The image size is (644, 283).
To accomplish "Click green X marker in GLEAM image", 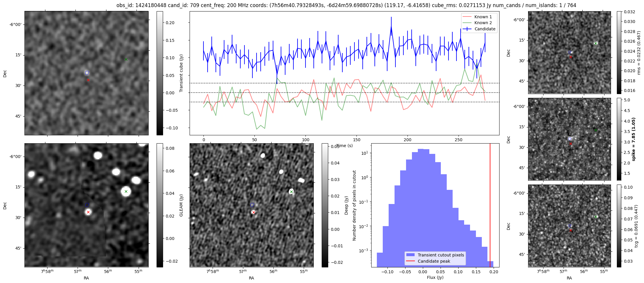I will [x=126, y=192].
